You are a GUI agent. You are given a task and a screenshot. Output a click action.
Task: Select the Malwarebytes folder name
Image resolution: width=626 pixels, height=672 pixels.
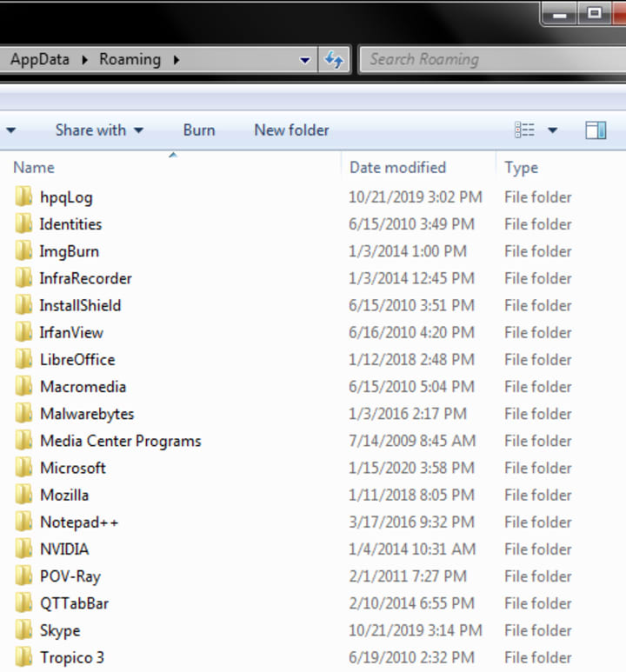(87, 415)
